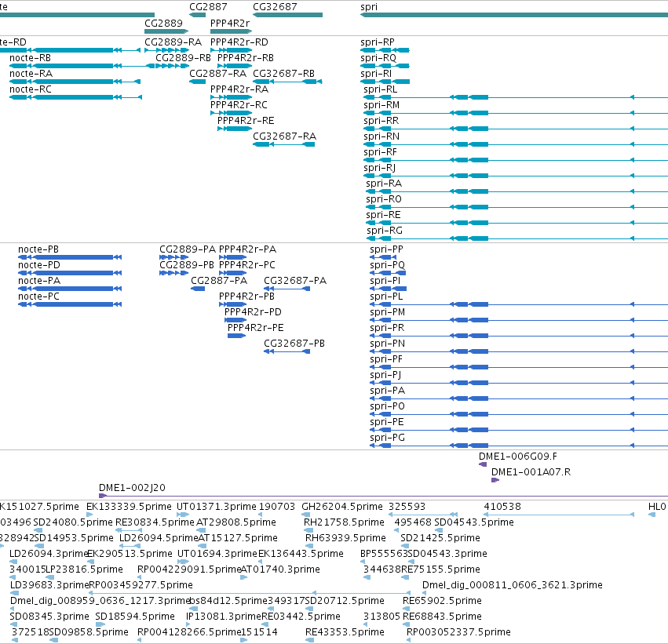Click the spri-RL transcript
668x644 pixels.
(516, 97)
